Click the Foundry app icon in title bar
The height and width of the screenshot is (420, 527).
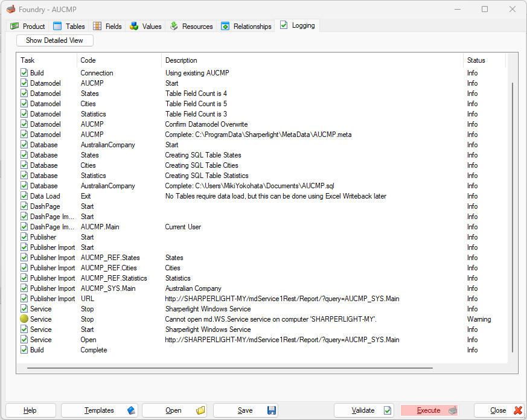(11, 9)
